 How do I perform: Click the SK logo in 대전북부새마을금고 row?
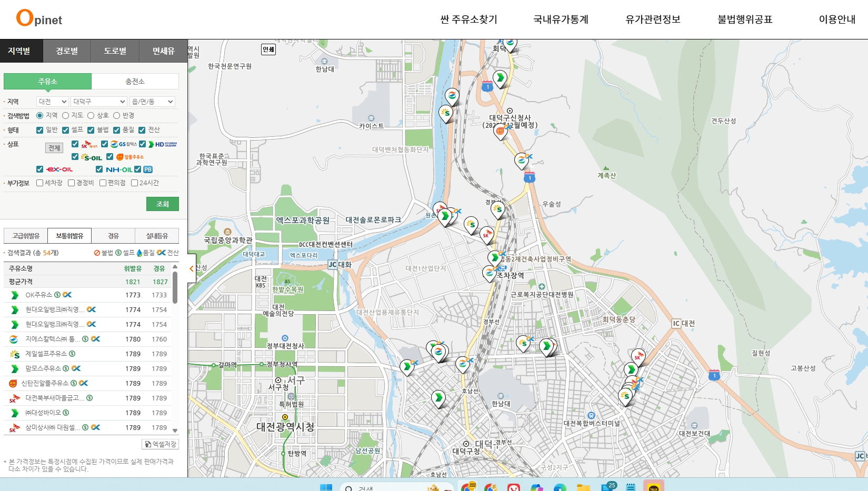pos(14,398)
